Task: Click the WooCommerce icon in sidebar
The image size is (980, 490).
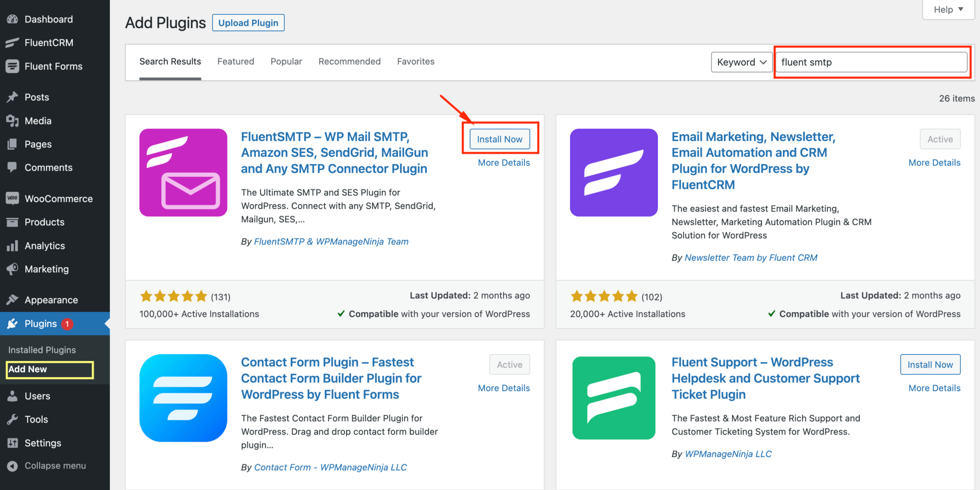Action: tap(12, 198)
